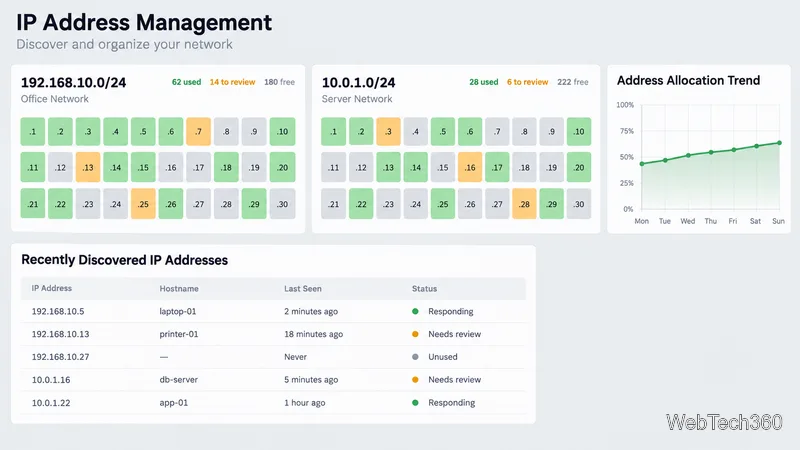Screen dimensions: 800x450
Task: Click IP address 10.0.1.16 in table
Action: pyautogui.click(x=51, y=380)
